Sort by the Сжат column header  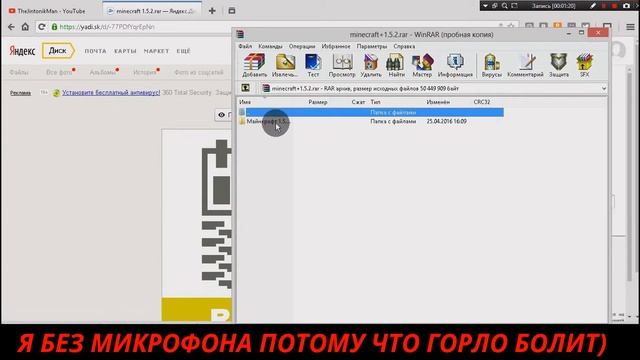pyautogui.click(x=358, y=102)
